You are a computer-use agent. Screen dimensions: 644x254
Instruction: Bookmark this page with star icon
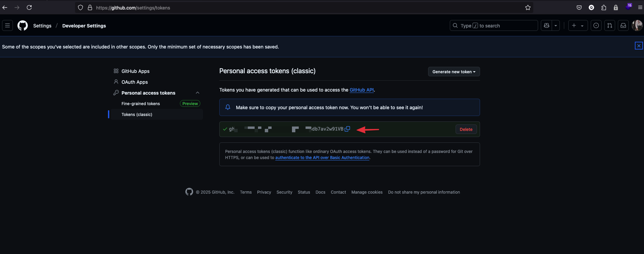click(528, 7)
